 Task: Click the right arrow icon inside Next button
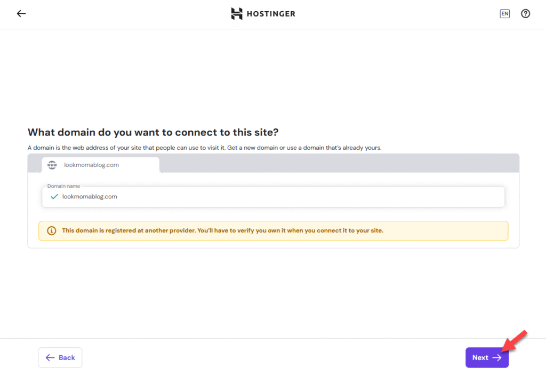click(496, 358)
